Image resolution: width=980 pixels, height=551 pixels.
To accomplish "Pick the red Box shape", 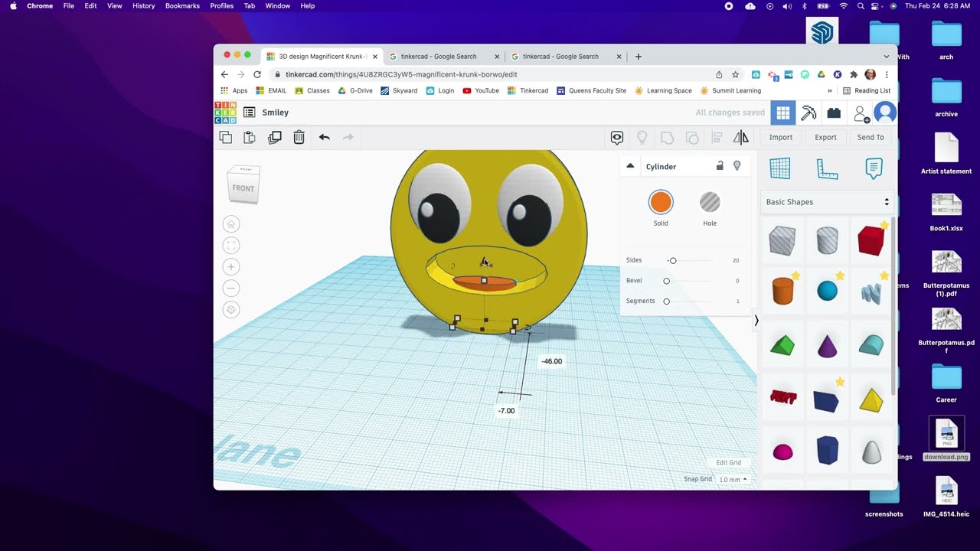I will pyautogui.click(x=871, y=240).
